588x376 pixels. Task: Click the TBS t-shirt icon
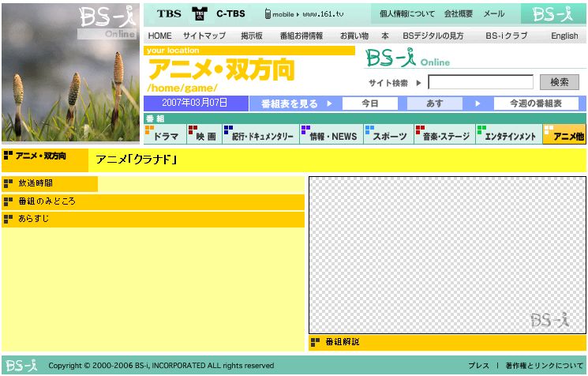(199, 14)
